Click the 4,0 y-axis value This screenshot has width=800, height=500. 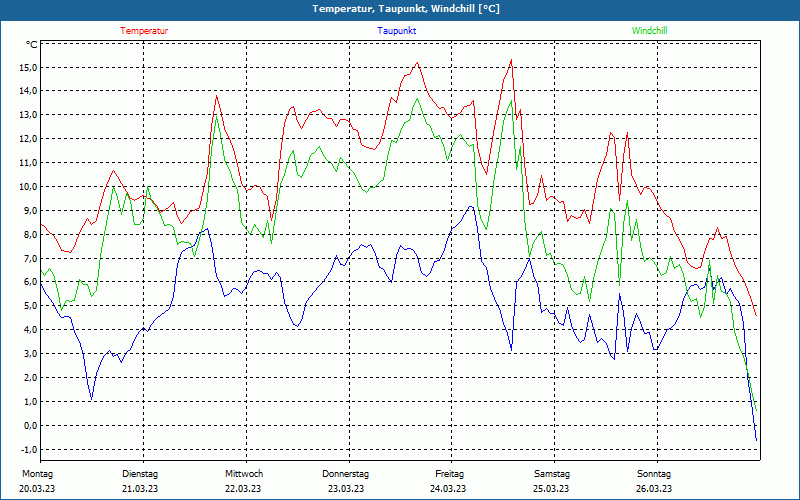pos(30,330)
